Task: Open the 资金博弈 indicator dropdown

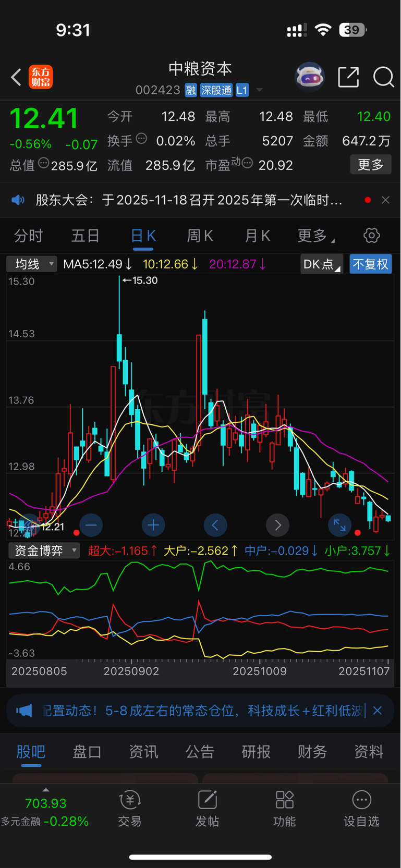Action: pos(44,551)
